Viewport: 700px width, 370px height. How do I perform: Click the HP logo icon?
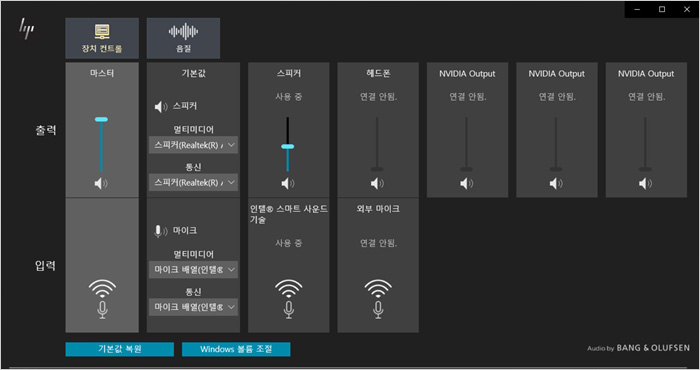point(26,29)
